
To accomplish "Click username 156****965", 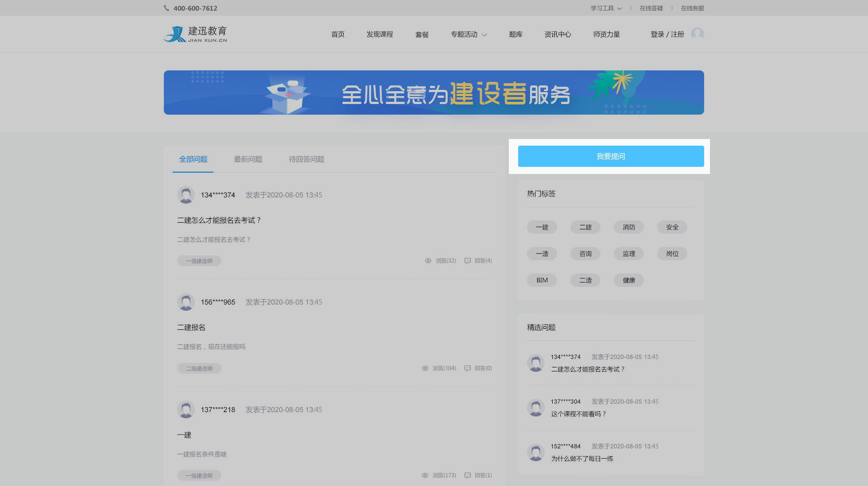I will click(x=218, y=302).
